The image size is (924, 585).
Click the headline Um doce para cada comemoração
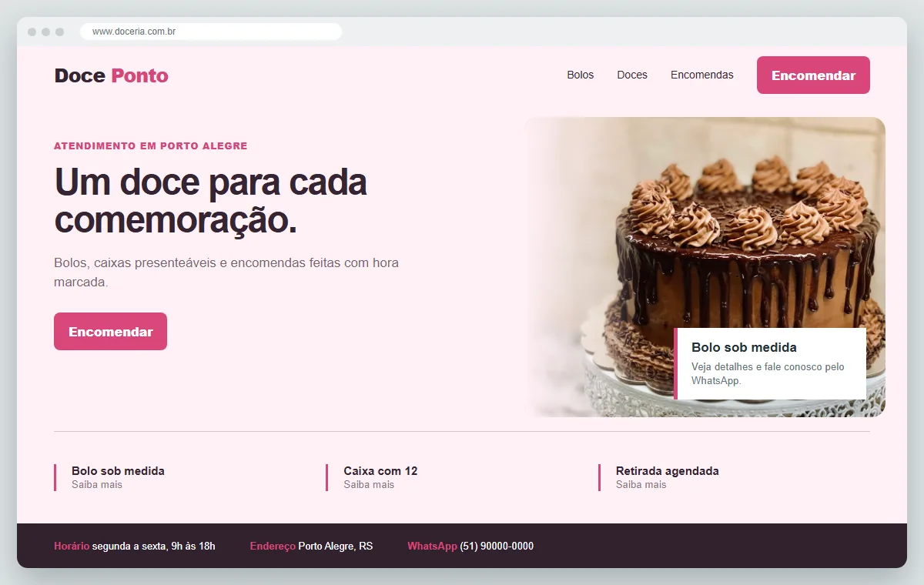(x=210, y=202)
